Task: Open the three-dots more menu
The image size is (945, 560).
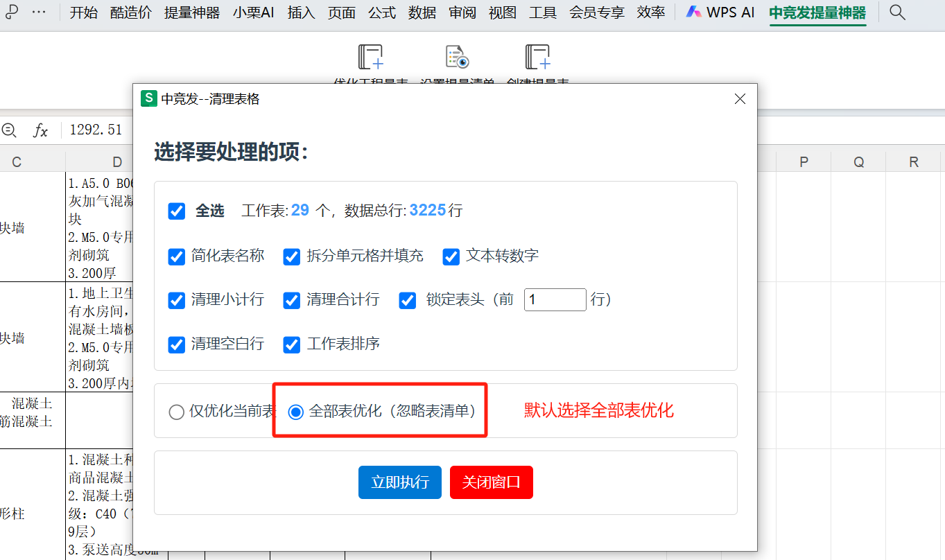Action: [x=40, y=12]
